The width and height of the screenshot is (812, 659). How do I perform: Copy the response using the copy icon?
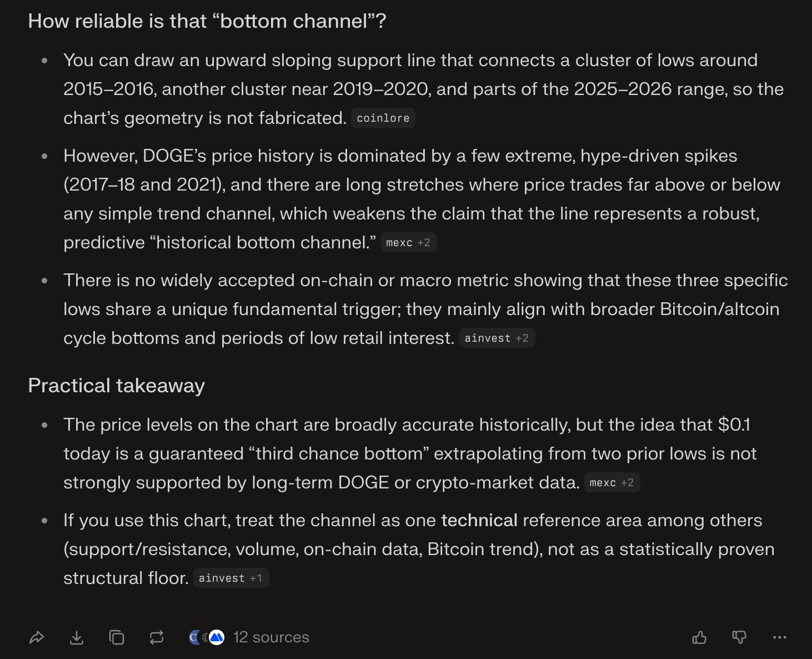(117, 637)
